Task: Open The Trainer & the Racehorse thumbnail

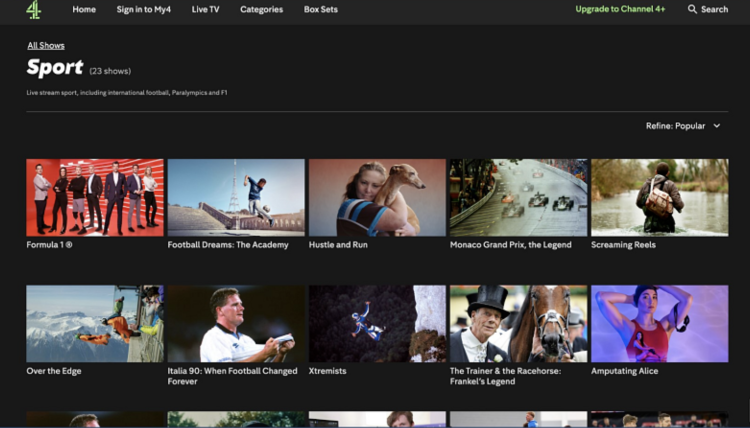Action: 518,324
